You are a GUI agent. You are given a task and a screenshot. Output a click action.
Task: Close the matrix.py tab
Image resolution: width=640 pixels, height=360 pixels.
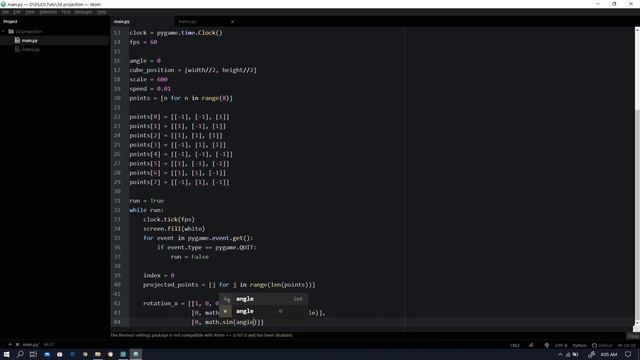[232, 22]
